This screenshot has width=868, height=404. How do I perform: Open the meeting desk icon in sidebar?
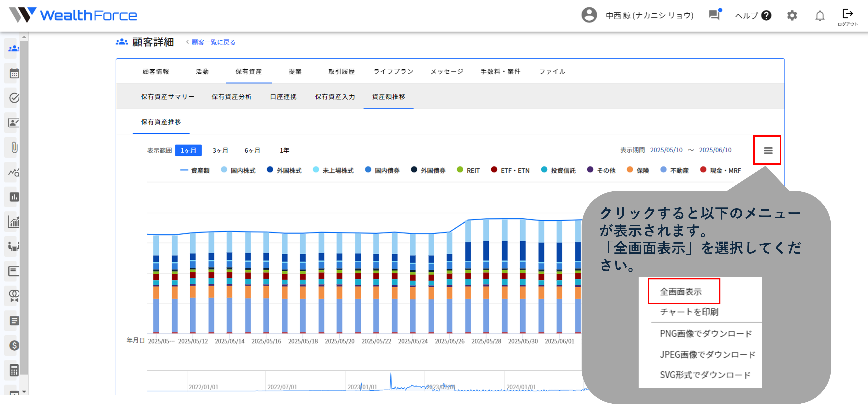point(14,246)
